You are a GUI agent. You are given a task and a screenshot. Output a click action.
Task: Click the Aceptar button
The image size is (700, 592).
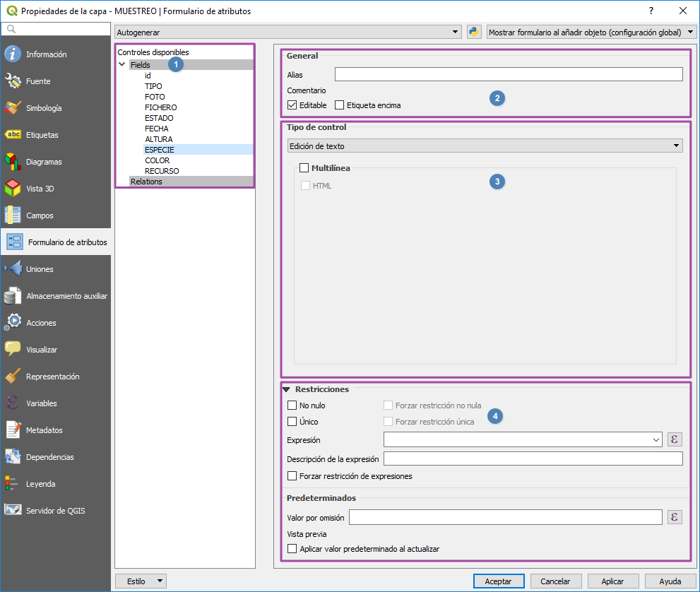[x=499, y=581]
